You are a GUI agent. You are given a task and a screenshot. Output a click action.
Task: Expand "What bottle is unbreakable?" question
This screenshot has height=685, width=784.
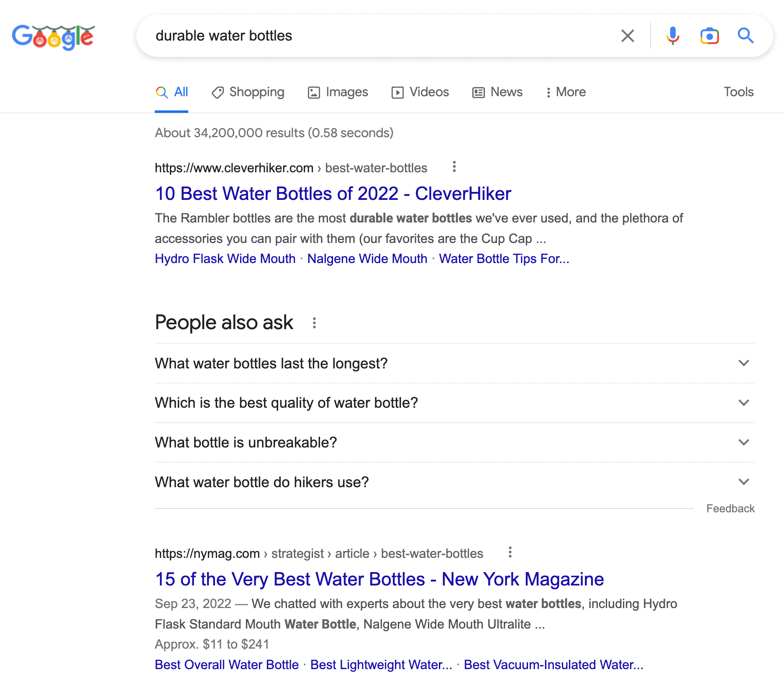coord(454,442)
